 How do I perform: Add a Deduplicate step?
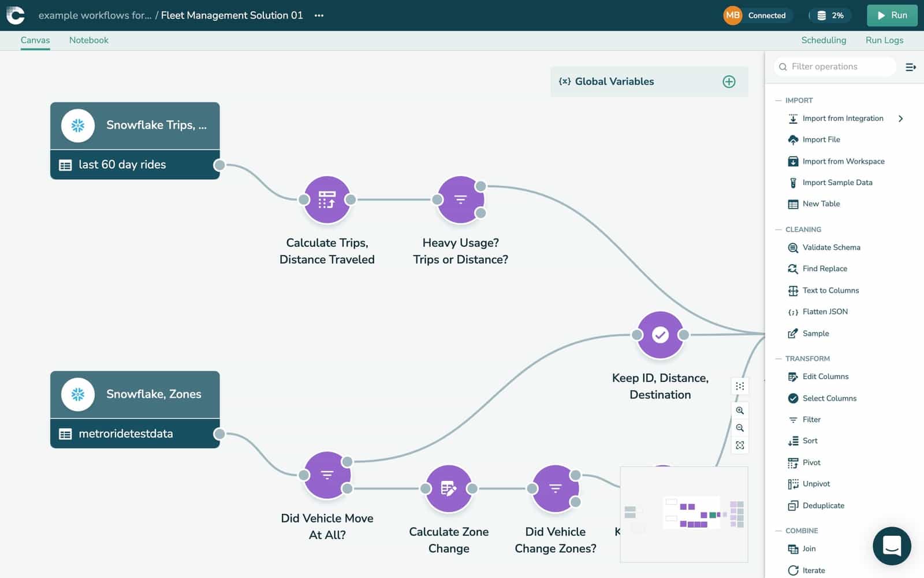tap(822, 505)
